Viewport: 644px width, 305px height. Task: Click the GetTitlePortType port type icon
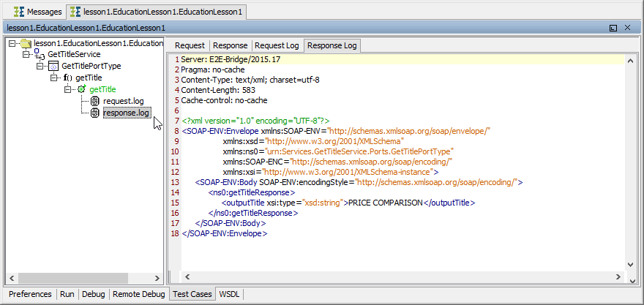53,66
